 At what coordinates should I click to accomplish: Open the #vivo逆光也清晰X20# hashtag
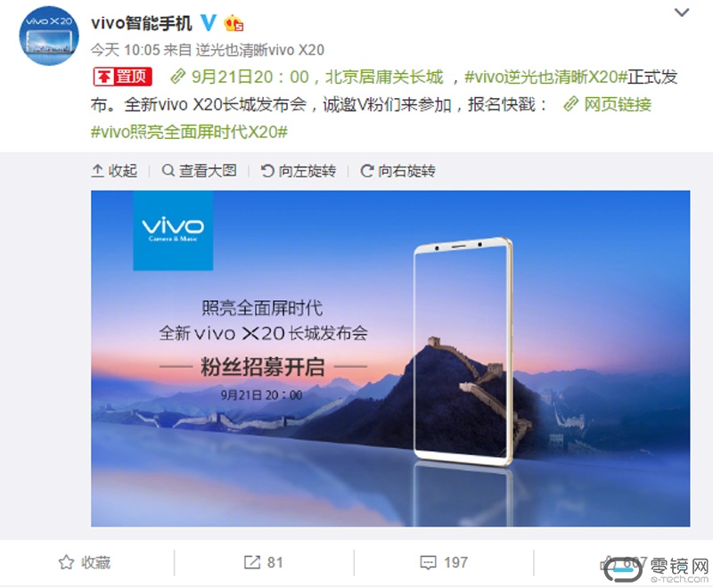(x=545, y=77)
